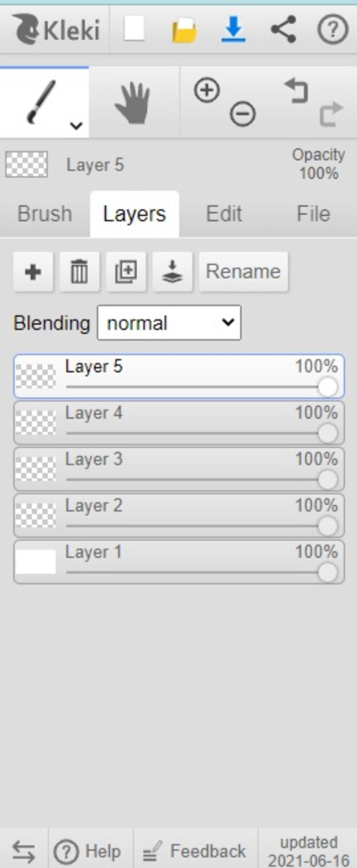Click the zoom out minus icon
Image resolution: width=357 pixels, height=868 pixels.
pos(243,113)
